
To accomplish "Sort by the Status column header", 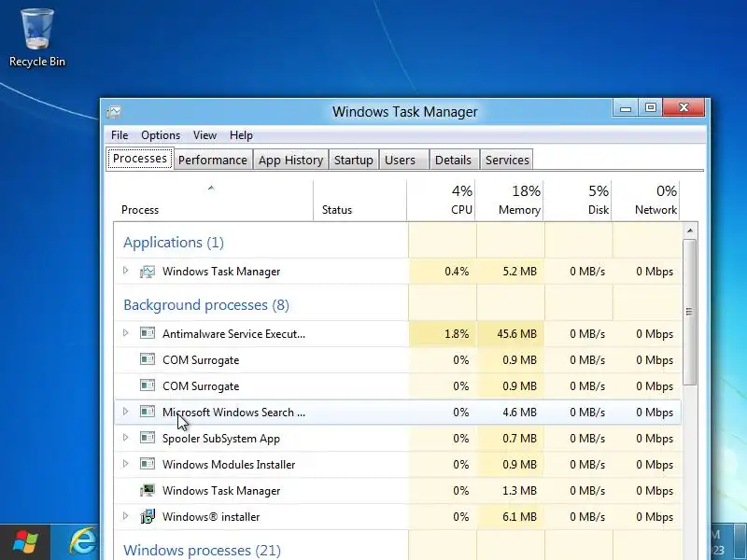I will (x=360, y=201).
